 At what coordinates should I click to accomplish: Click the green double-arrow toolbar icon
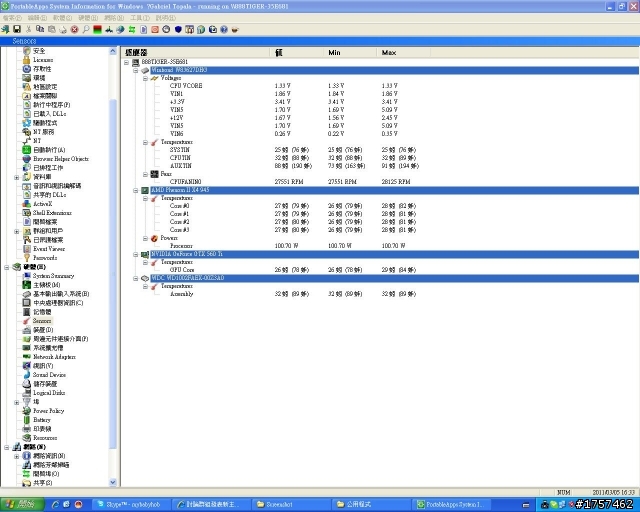click(x=132, y=29)
